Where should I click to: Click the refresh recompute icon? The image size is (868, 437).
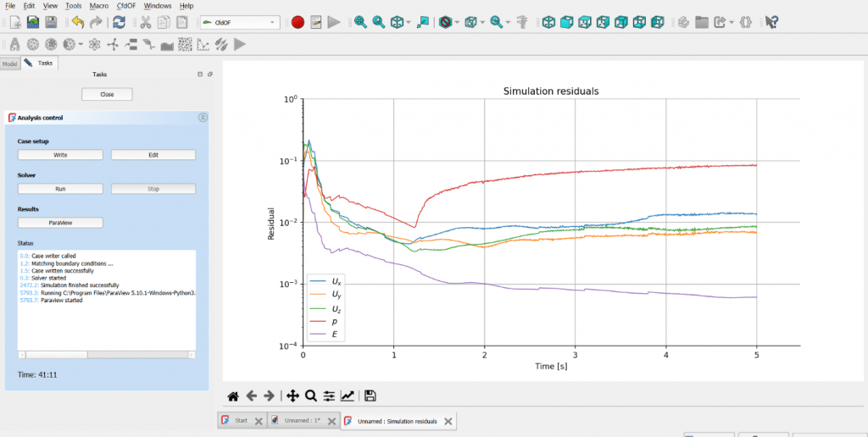tap(120, 22)
